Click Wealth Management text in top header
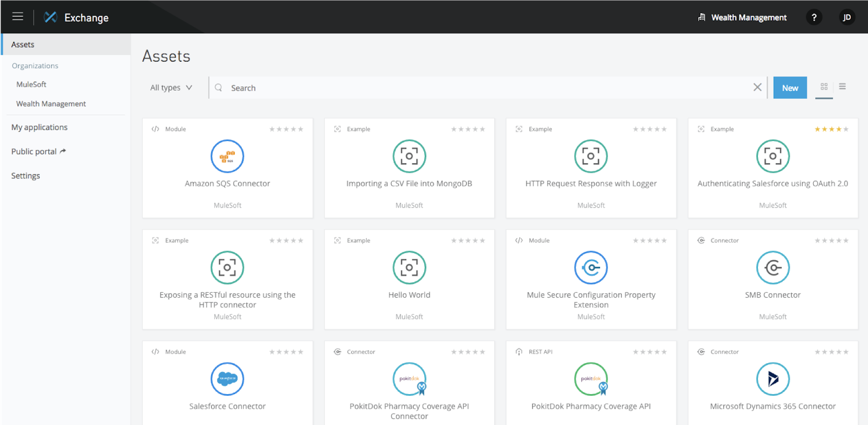This screenshot has height=425, width=868. [749, 17]
